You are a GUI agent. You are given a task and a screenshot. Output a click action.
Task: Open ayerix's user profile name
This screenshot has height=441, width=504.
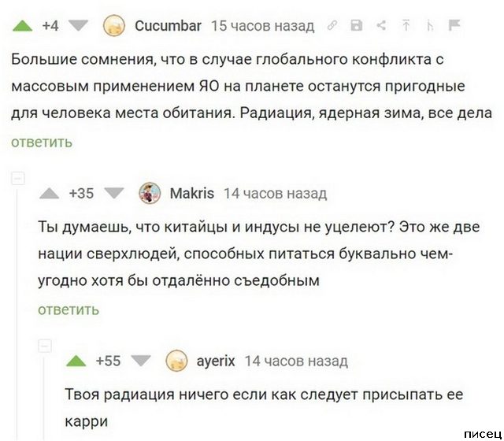pyautogui.click(x=215, y=361)
